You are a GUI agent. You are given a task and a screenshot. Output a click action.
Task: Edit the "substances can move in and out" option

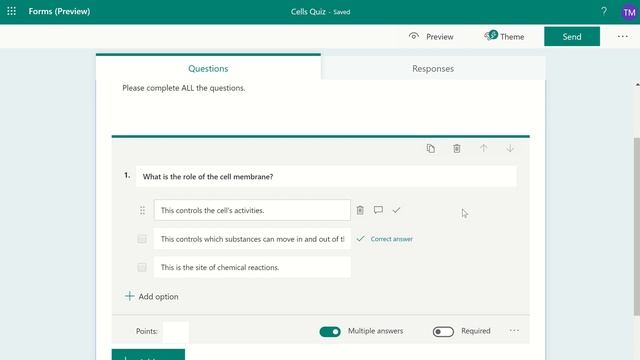pyautogui.click(x=252, y=239)
